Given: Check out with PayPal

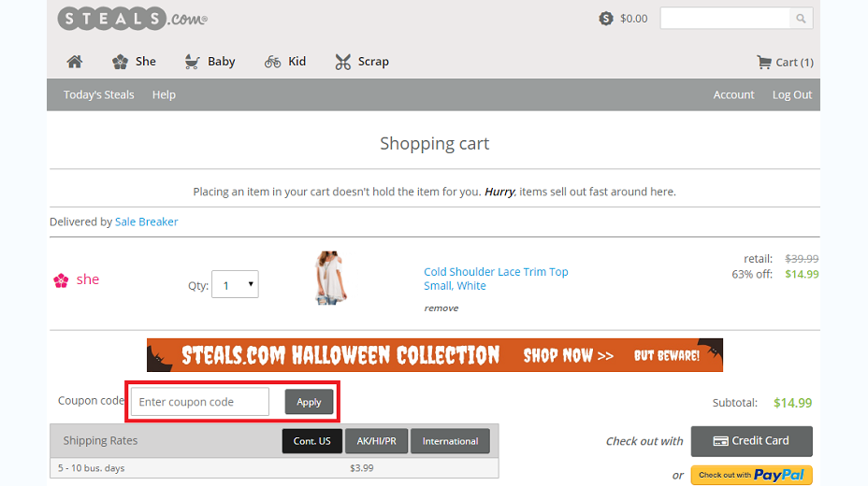Looking at the screenshot, I should click(x=752, y=475).
